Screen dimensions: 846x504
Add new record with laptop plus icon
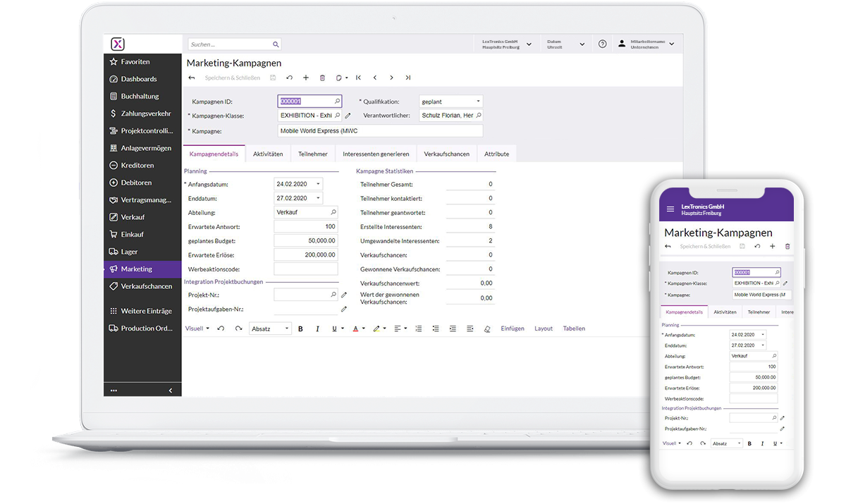pyautogui.click(x=306, y=78)
